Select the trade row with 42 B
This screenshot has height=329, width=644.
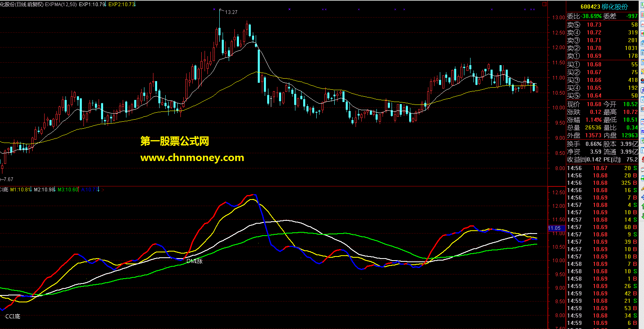pyautogui.click(x=602, y=293)
